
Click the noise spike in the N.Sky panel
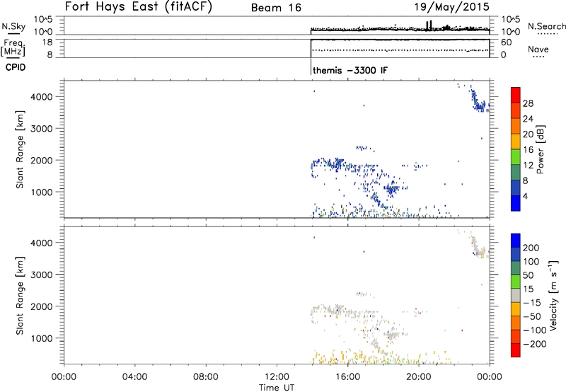pos(429,25)
